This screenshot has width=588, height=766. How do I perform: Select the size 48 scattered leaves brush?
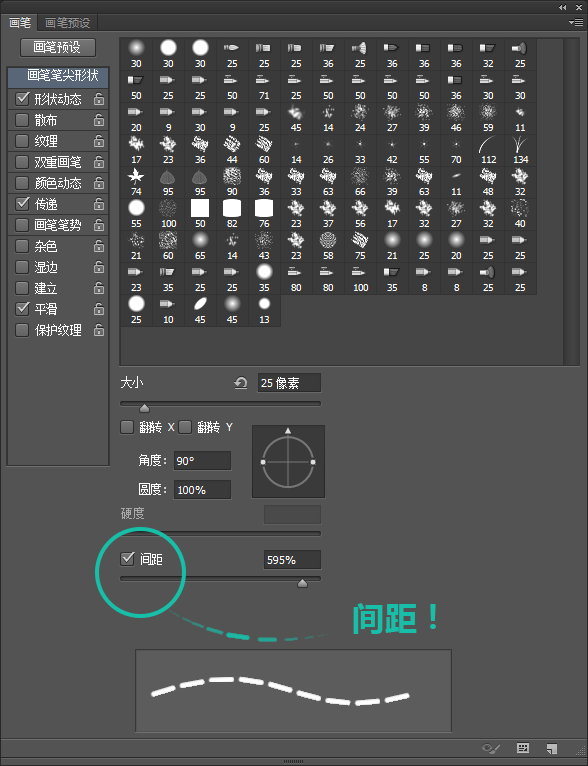click(488, 183)
